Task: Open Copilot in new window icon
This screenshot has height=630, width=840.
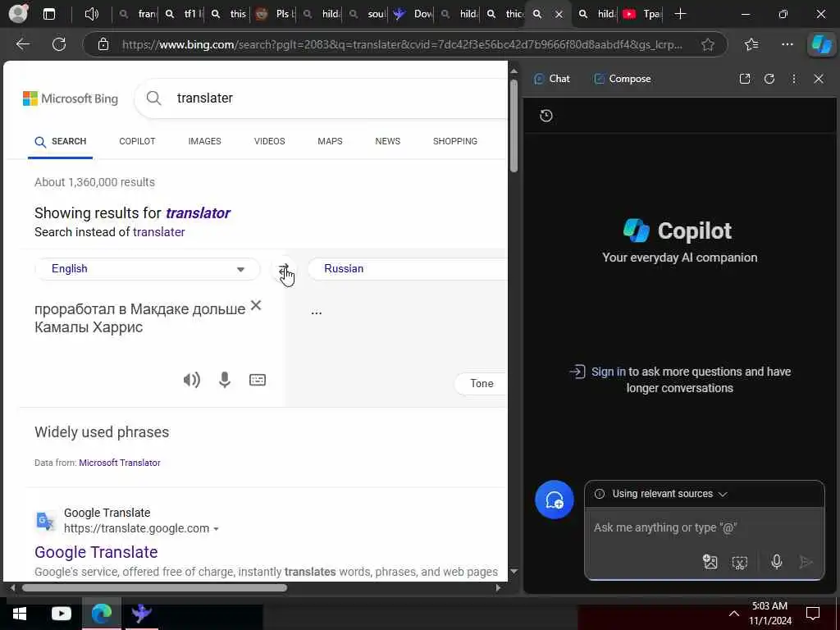Action: 745,79
